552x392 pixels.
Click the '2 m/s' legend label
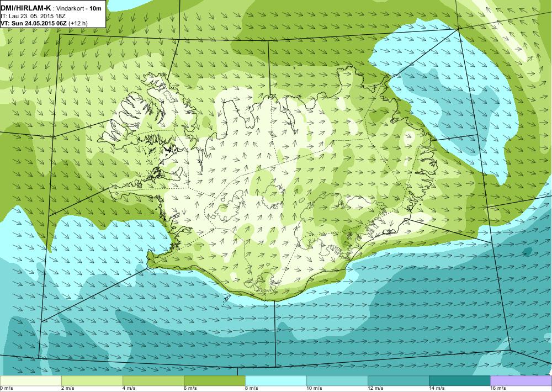68,389
